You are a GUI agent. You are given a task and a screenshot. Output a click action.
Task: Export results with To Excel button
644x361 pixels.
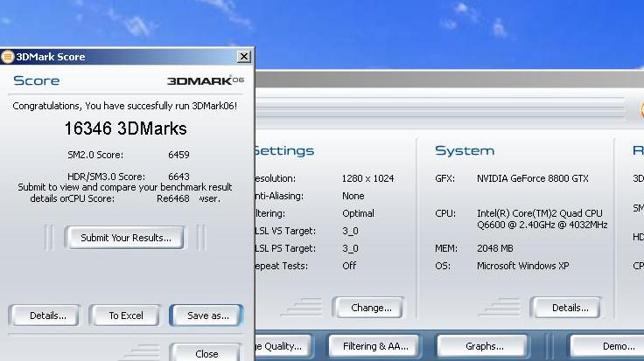(126, 316)
